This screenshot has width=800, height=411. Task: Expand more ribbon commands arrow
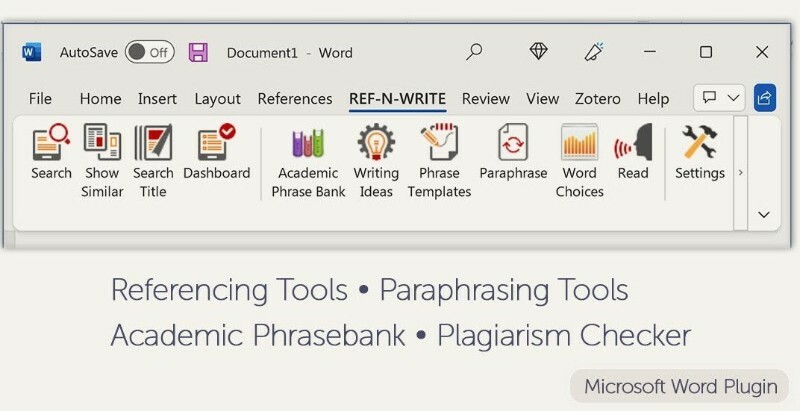[740, 173]
